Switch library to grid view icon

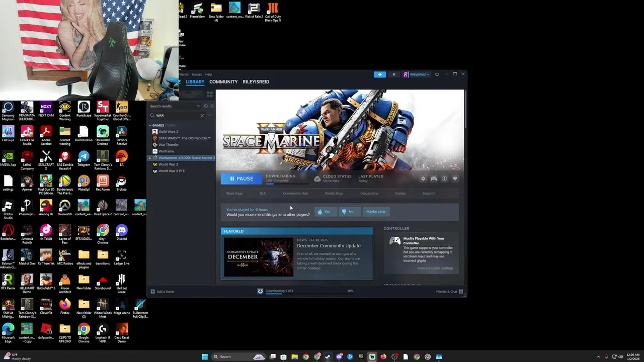click(210, 94)
